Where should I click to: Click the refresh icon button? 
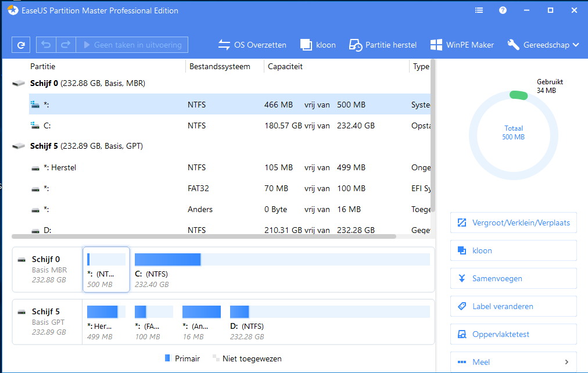[21, 45]
